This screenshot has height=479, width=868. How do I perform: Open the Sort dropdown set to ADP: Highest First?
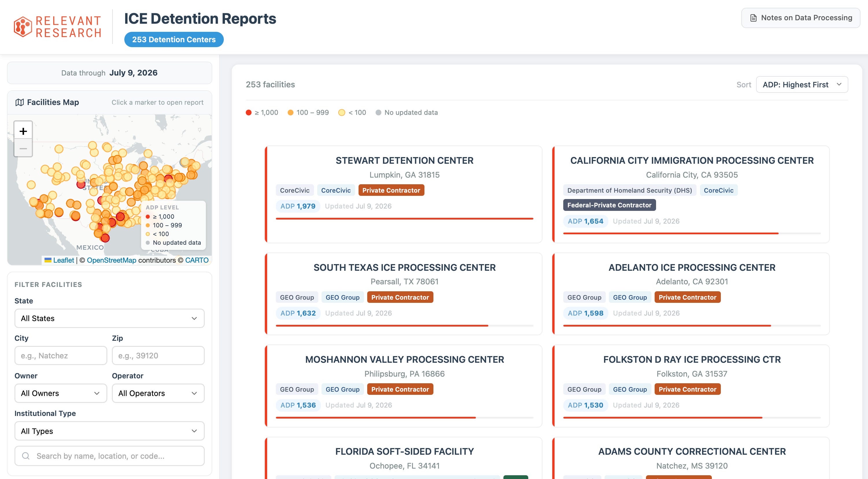coord(802,84)
